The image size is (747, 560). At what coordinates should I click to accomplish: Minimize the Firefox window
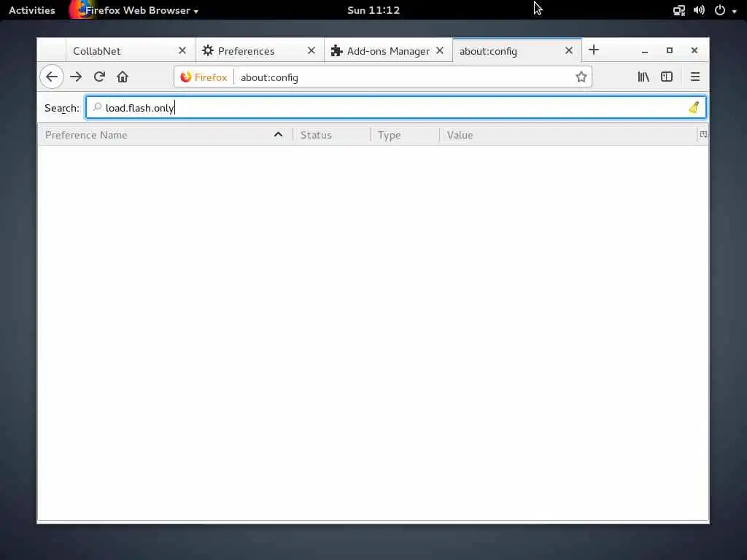[645, 50]
